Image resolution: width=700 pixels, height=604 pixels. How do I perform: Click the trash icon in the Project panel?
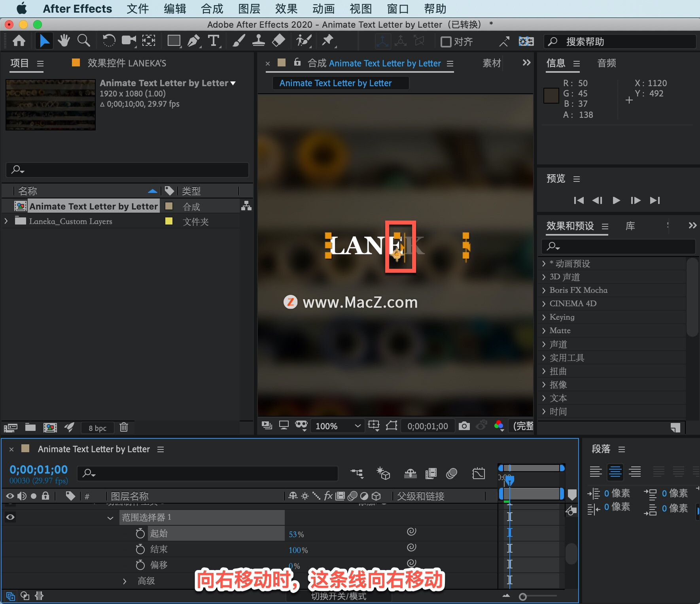[124, 427]
